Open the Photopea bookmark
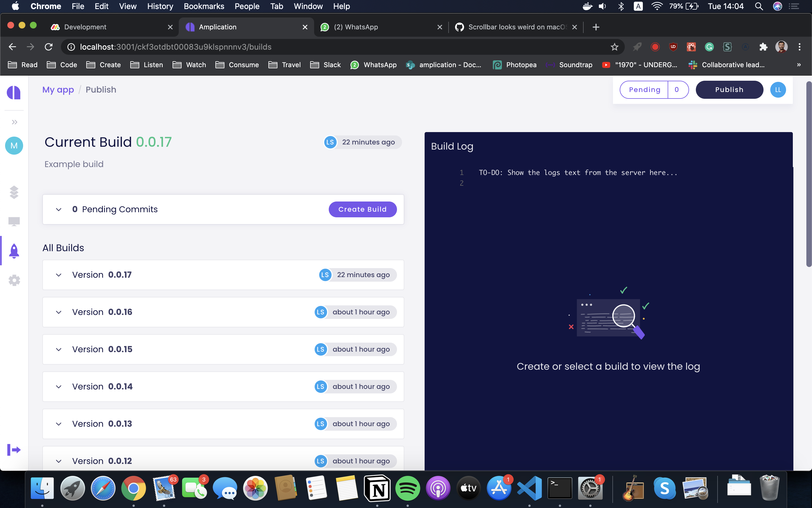The height and width of the screenshot is (508, 812). (514, 65)
